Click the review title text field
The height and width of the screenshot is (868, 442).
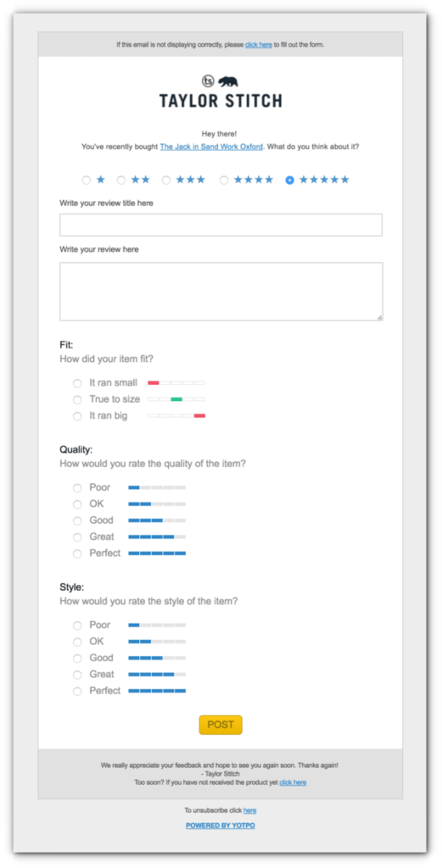click(221, 225)
